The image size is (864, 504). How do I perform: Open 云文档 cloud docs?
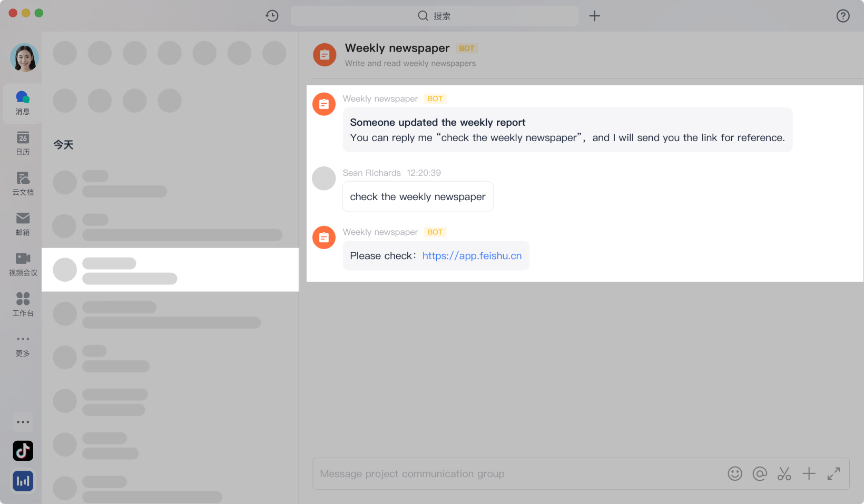(x=23, y=184)
